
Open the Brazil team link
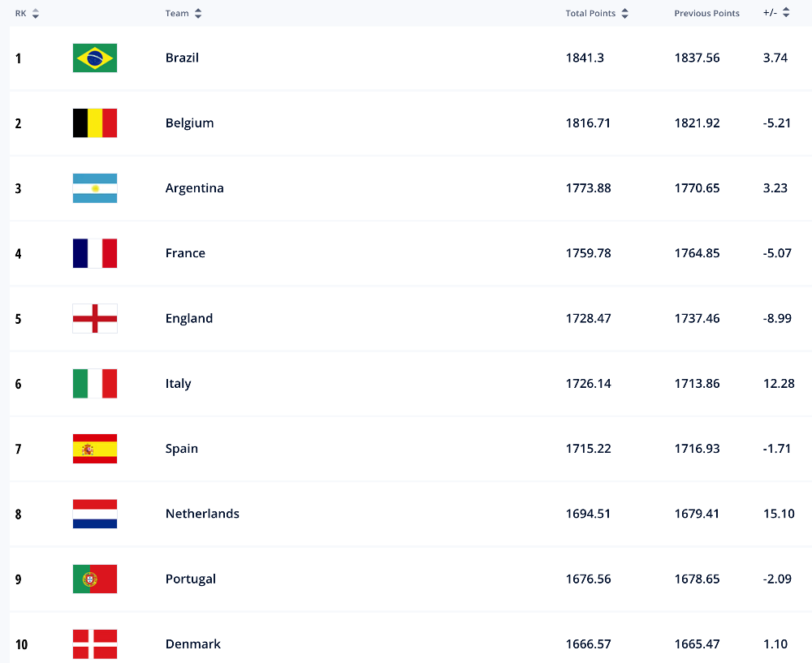182,58
